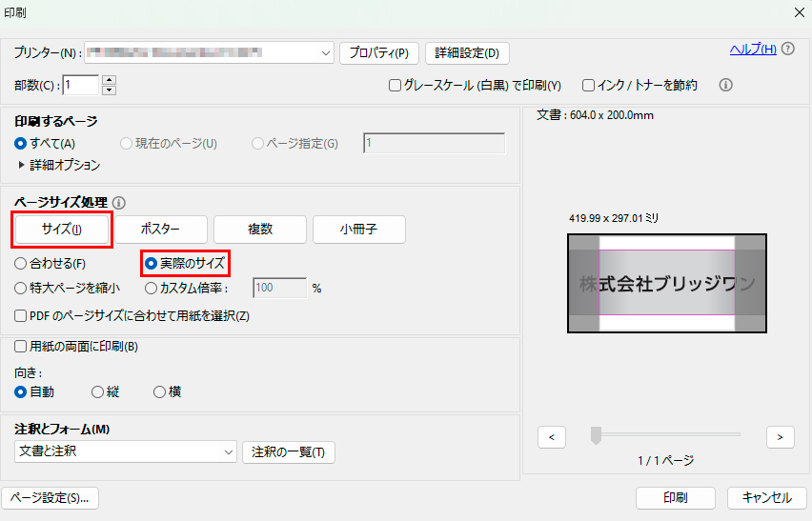Decrease copies with the down spinner arrow

tap(109, 90)
